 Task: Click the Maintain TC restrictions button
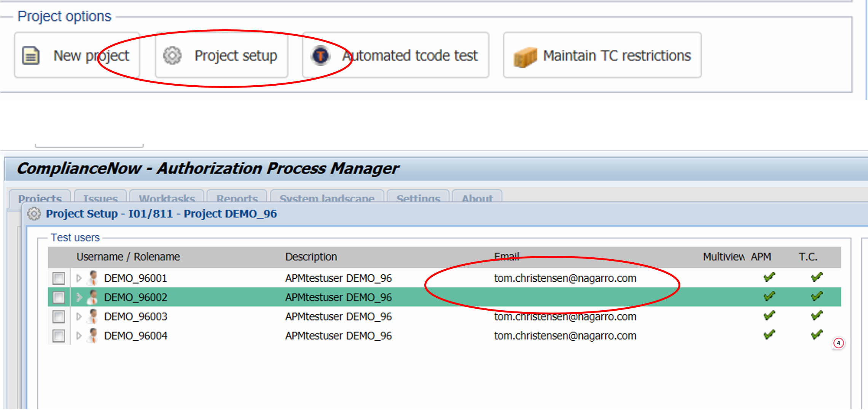[x=602, y=55]
